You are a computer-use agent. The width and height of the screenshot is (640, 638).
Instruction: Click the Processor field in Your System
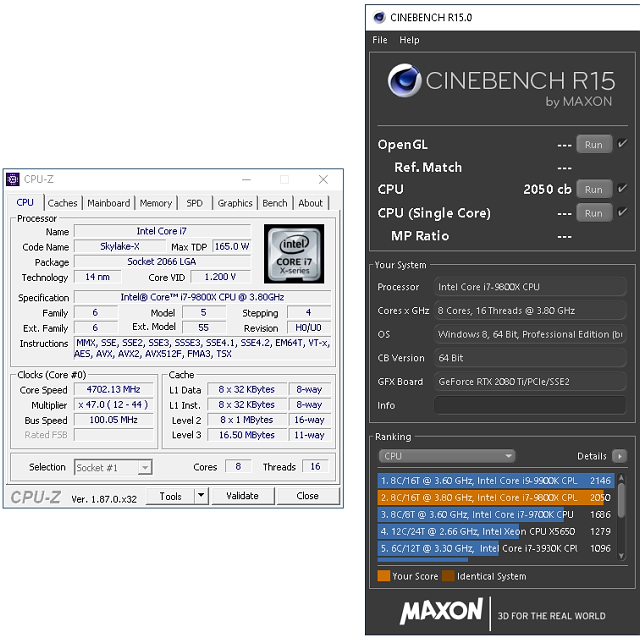(530, 287)
